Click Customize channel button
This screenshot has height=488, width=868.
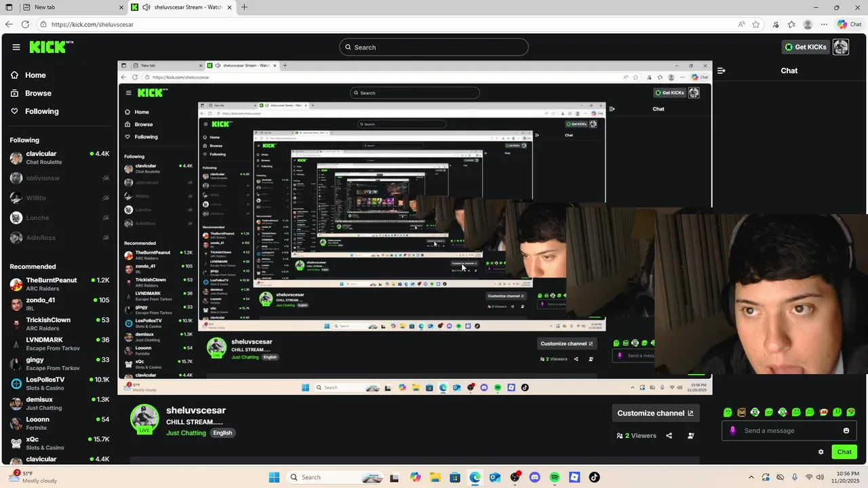[655, 413]
